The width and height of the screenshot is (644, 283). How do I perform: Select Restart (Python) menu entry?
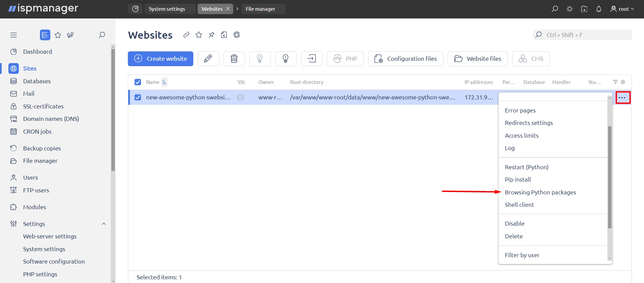click(527, 167)
